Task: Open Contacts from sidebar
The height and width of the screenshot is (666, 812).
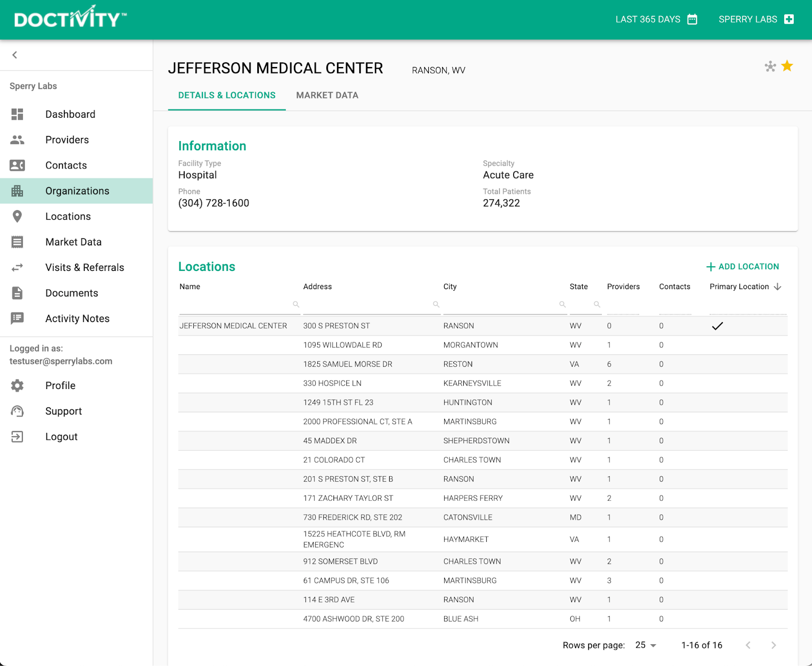Action: point(76,165)
